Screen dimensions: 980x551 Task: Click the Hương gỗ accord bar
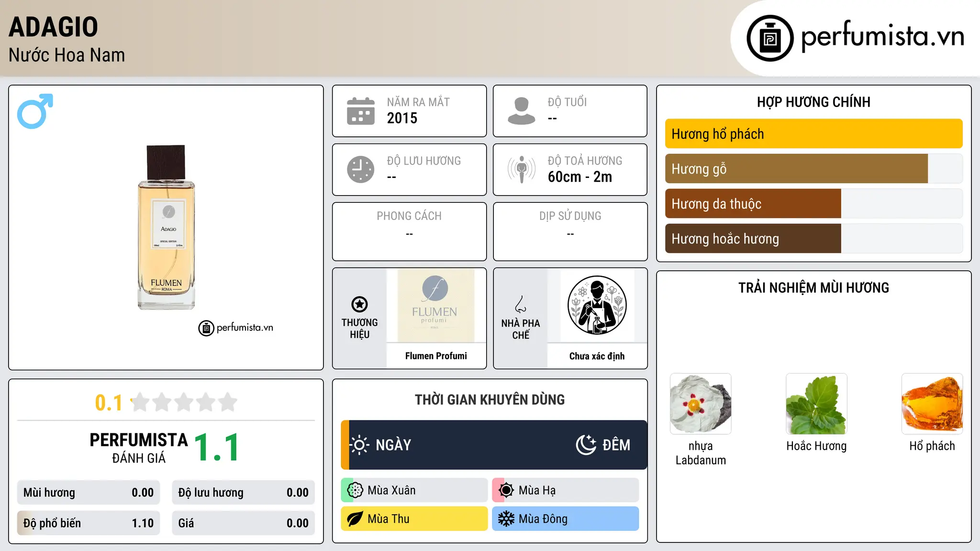[814, 169]
